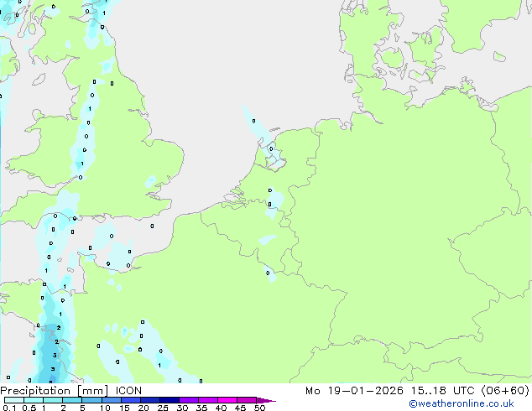Select the '(06+60)' forecast run label
532x411 pixels.
click(505, 391)
